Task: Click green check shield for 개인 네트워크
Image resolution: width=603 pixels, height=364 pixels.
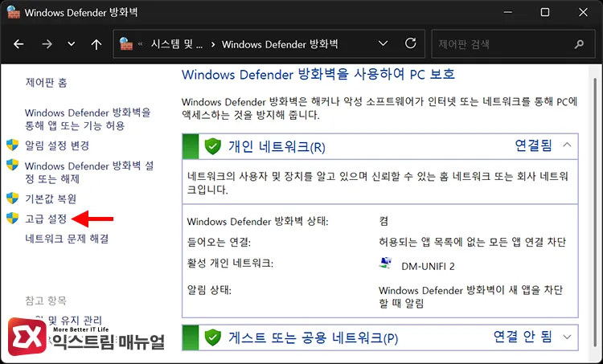Action: (x=213, y=146)
